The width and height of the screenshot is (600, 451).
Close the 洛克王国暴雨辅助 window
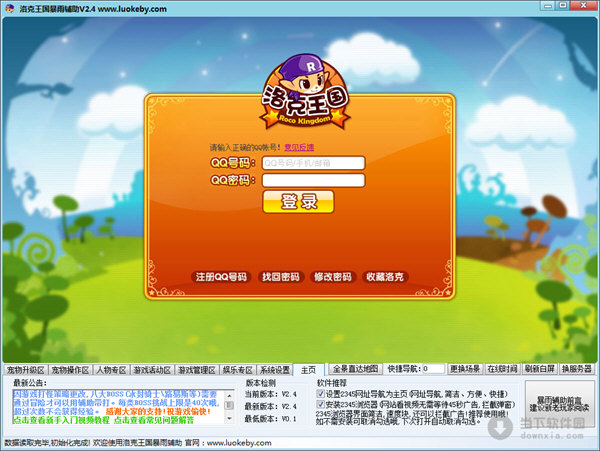pyautogui.click(x=584, y=5)
